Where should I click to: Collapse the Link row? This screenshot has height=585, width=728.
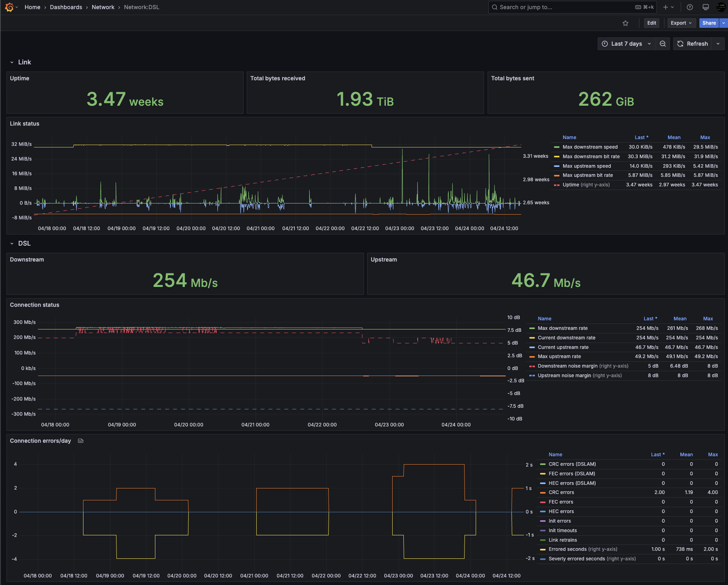click(x=21, y=62)
